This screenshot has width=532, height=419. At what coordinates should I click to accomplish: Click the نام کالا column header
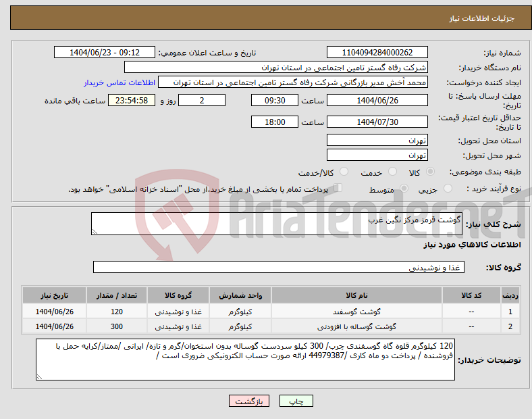point(356,295)
